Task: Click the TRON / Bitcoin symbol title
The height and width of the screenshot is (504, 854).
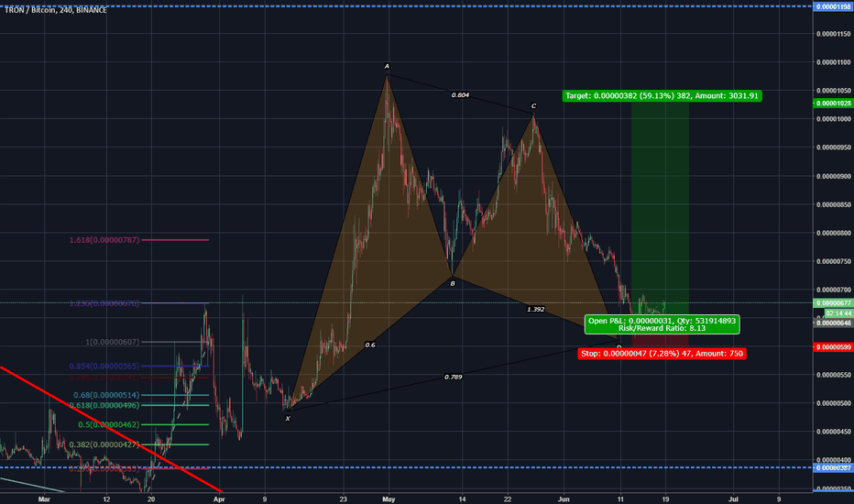Action: pyautogui.click(x=55, y=10)
